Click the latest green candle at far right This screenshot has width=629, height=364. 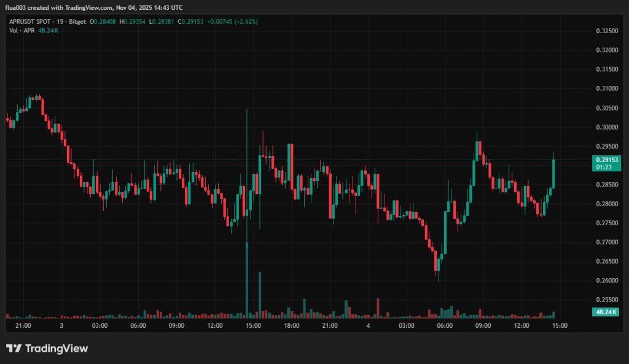click(553, 174)
